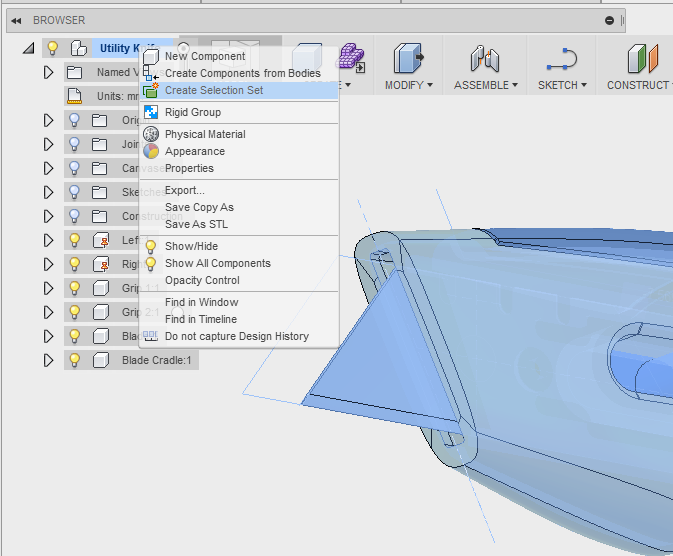Click the Construct plane icon
Screen dimensions: 673x556
coord(643,58)
